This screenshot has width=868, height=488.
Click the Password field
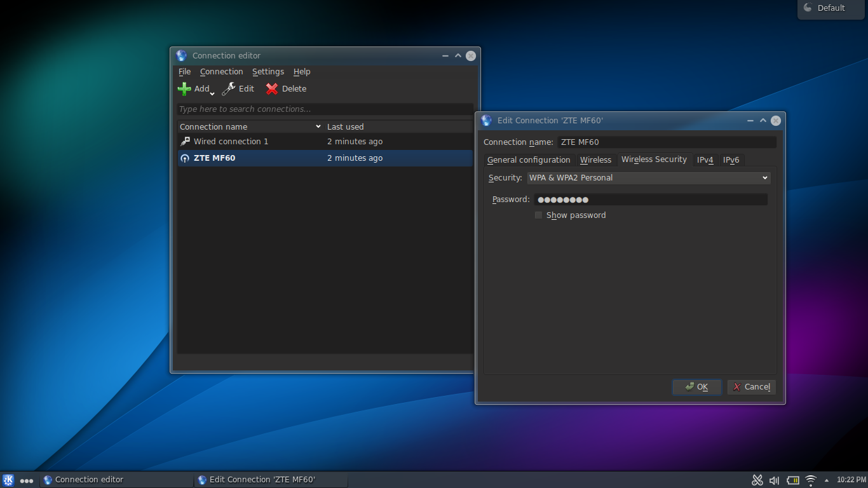(651, 200)
